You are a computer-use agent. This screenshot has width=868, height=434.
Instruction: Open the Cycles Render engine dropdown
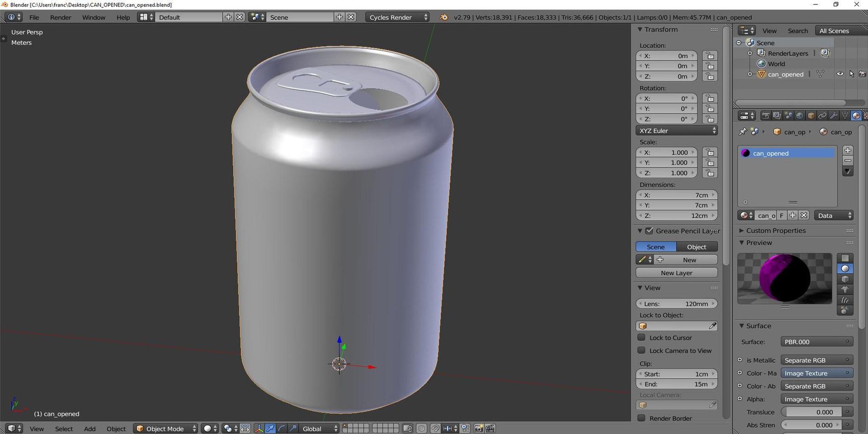coord(397,17)
